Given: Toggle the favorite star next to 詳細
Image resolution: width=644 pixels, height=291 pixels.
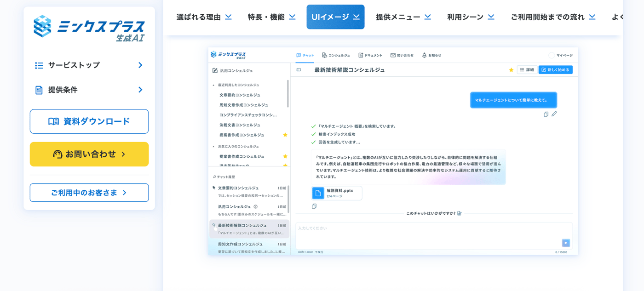Looking at the screenshot, I should pyautogui.click(x=511, y=70).
